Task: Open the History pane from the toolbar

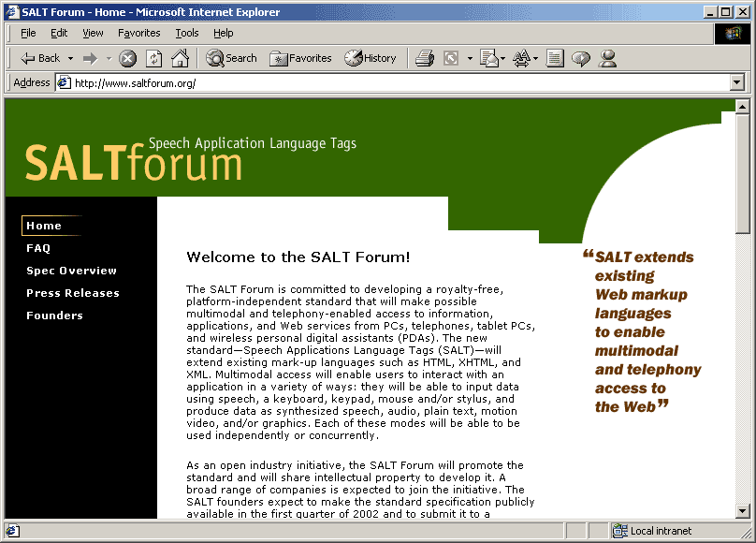Action: (371, 58)
